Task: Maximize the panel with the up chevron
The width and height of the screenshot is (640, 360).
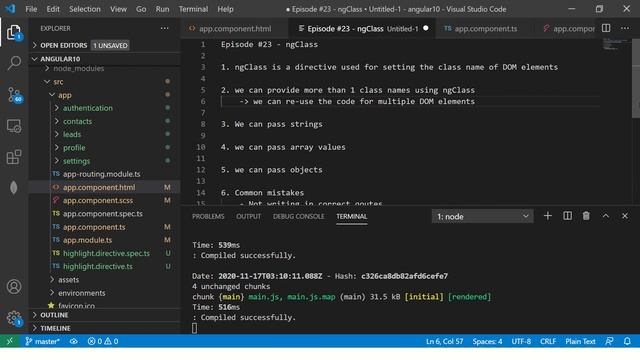Action: tap(606, 216)
